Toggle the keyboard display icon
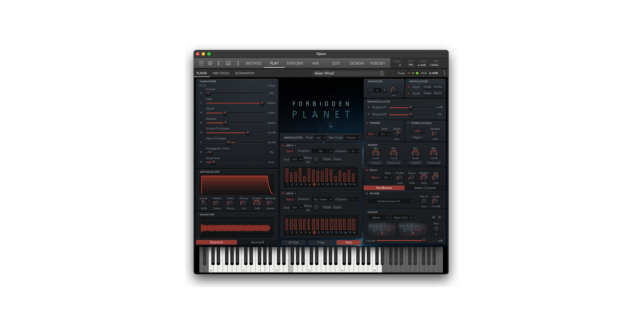Image resolution: width=644 pixels, height=322 pixels. click(228, 63)
